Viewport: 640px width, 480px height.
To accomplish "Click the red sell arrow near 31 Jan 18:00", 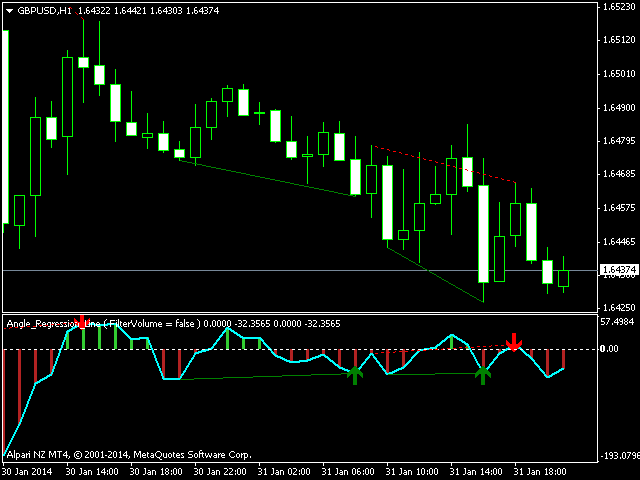I will 514,342.
